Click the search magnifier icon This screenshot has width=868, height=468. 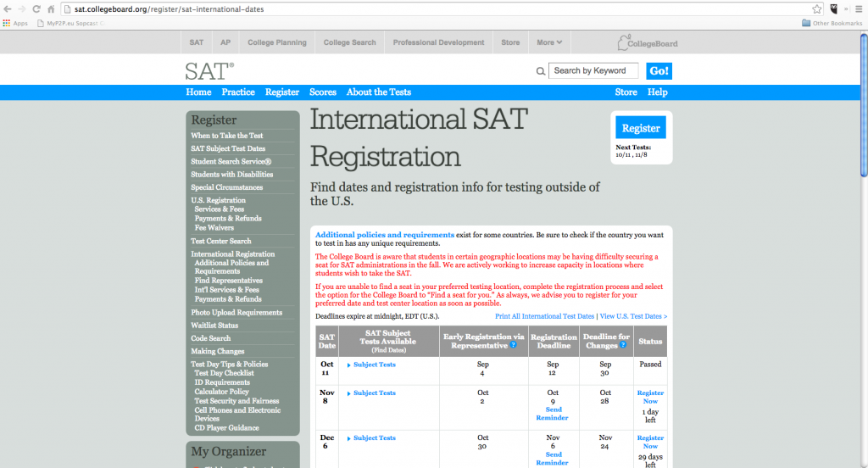540,71
